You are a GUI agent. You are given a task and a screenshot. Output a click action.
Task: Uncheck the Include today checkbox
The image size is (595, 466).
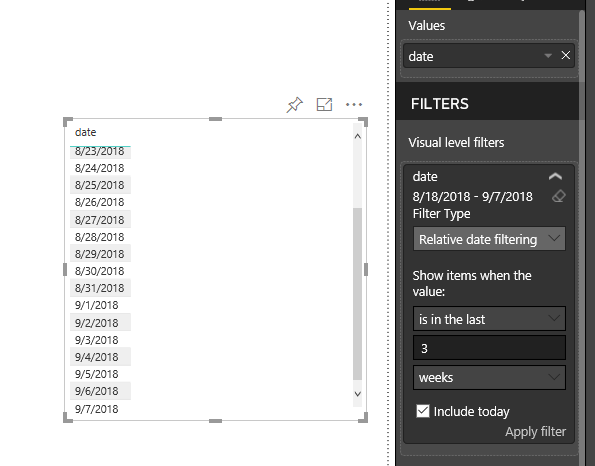(x=422, y=411)
